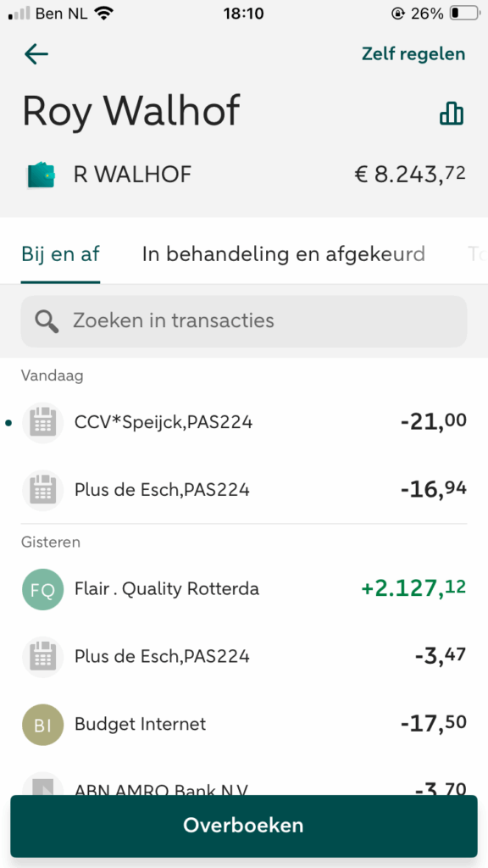Tap the green wallet account icon
This screenshot has width=488, height=868.
click(x=42, y=175)
